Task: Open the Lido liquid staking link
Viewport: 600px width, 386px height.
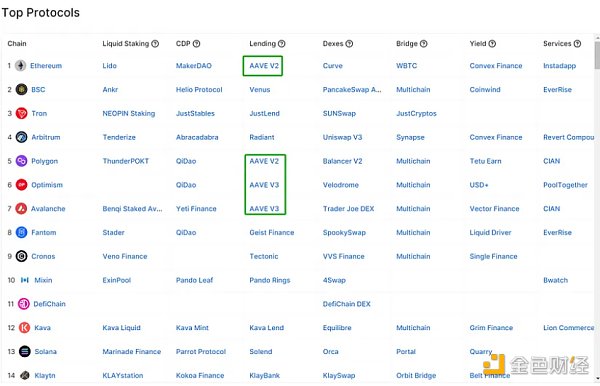Action: tap(109, 66)
